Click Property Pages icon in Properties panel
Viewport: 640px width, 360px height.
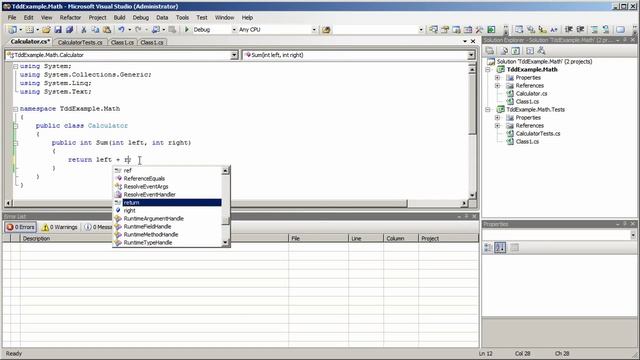click(x=514, y=247)
